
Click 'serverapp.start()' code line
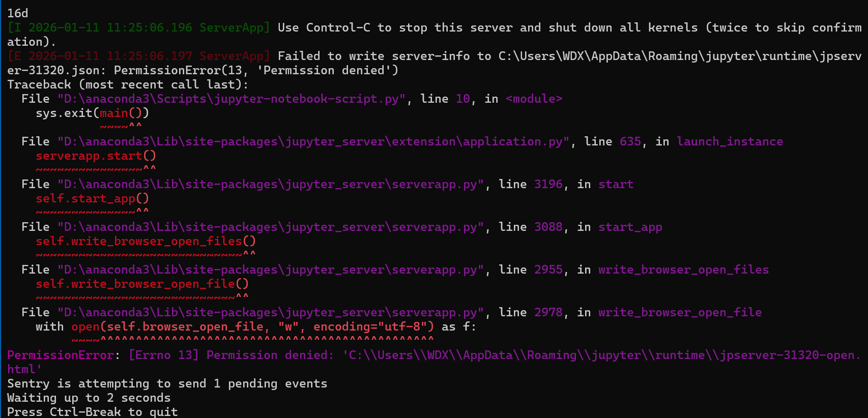(x=96, y=156)
